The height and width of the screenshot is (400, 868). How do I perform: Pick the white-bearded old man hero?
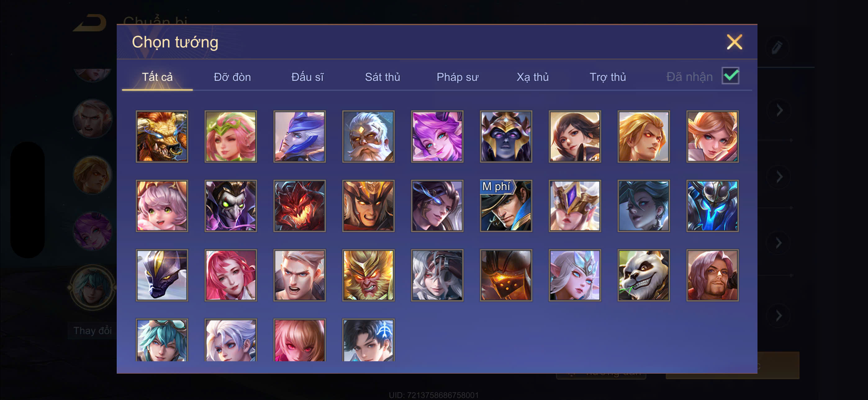coord(368,136)
